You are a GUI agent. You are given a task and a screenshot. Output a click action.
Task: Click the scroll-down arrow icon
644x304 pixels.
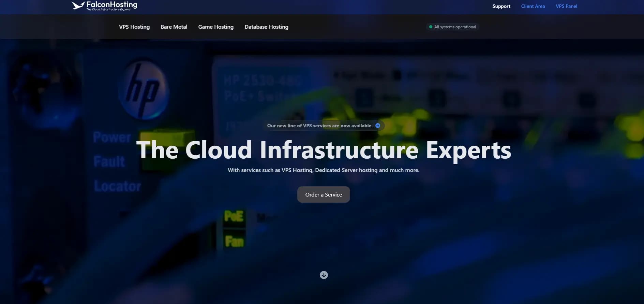pyautogui.click(x=324, y=275)
